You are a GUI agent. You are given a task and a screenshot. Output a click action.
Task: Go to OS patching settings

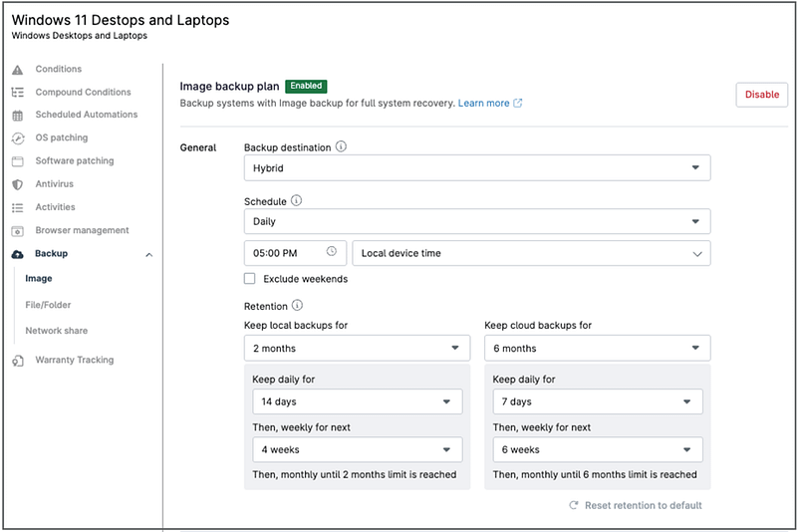(x=62, y=137)
